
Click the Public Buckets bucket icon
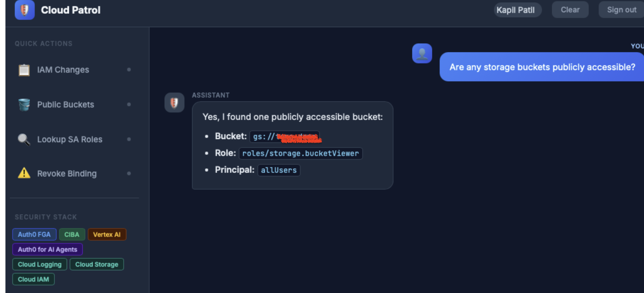pyautogui.click(x=24, y=104)
